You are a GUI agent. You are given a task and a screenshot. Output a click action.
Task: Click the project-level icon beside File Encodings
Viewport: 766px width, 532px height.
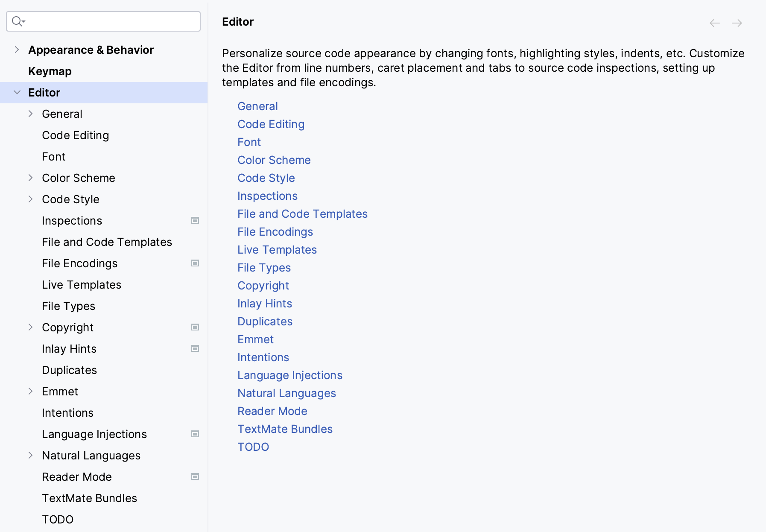click(195, 263)
